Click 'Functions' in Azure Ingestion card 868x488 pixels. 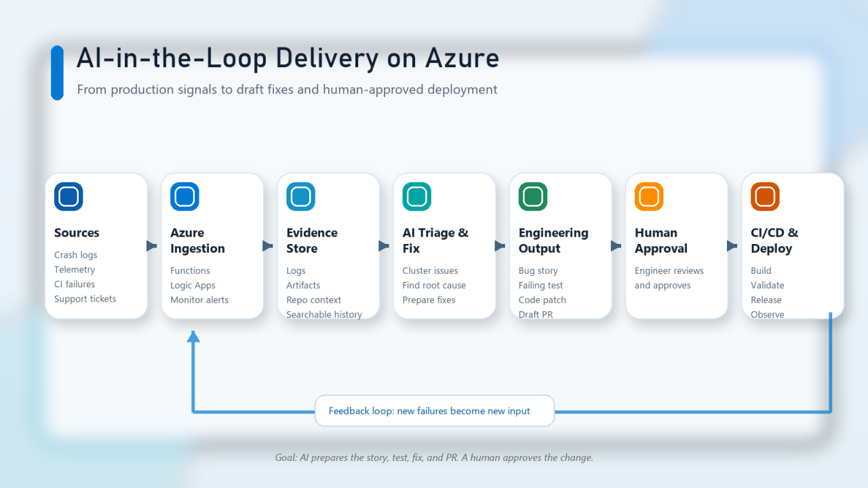[x=190, y=270]
